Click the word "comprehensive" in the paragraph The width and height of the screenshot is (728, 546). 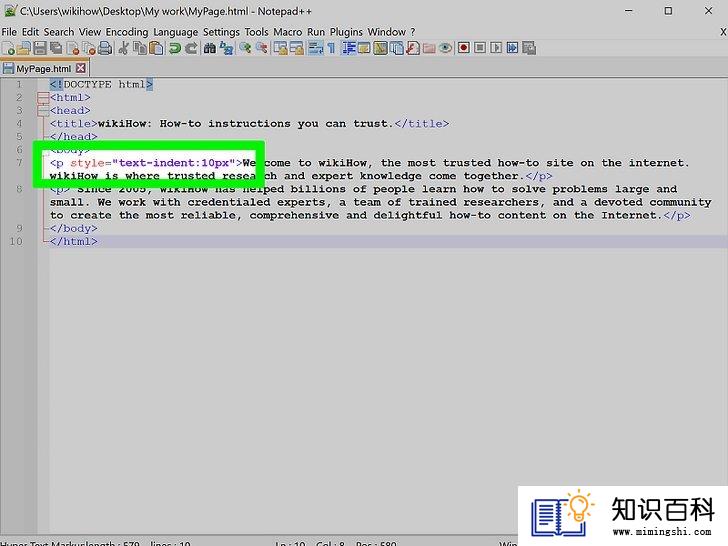pyautogui.click(x=294, y=215)
